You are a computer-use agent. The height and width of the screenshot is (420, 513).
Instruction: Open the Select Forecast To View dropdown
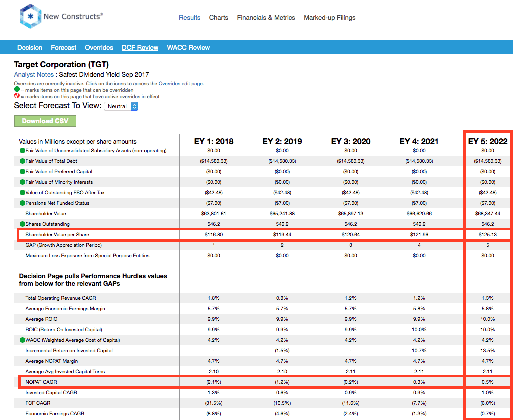coord(121,106)
